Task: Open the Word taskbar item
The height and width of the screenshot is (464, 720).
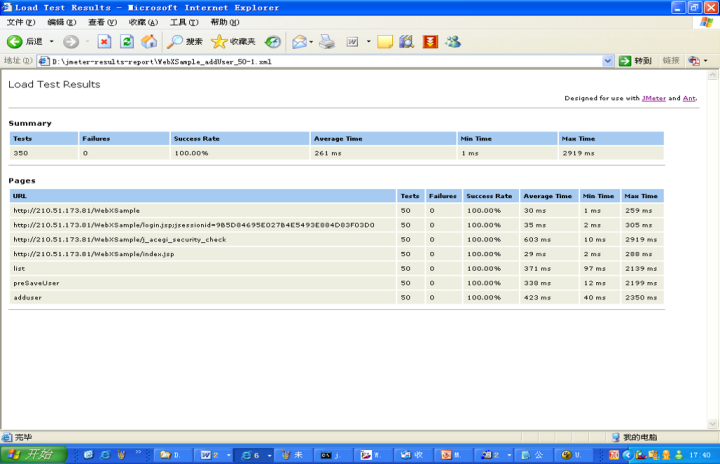Action: pos(210,455)
